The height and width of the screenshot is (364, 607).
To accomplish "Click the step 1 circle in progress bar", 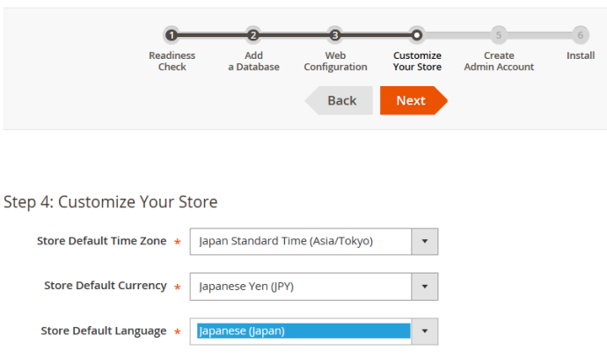I will (x=172, y=35).
